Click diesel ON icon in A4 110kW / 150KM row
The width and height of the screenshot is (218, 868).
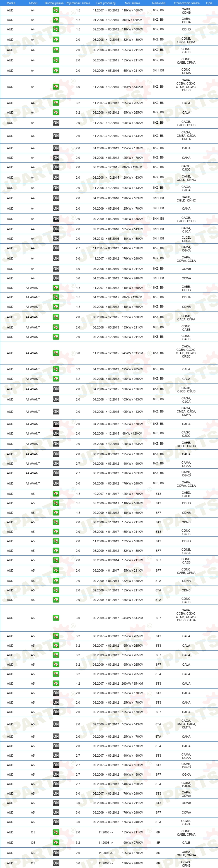coord(56,238)
